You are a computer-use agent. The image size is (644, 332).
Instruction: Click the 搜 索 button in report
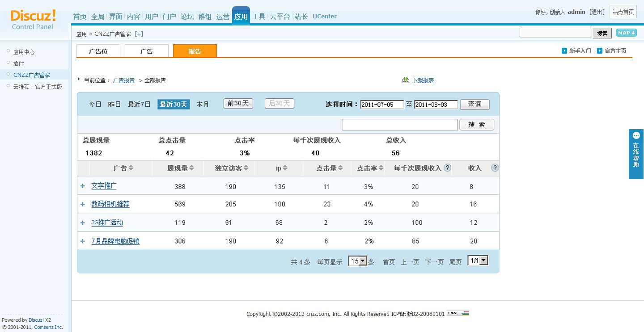477,125
